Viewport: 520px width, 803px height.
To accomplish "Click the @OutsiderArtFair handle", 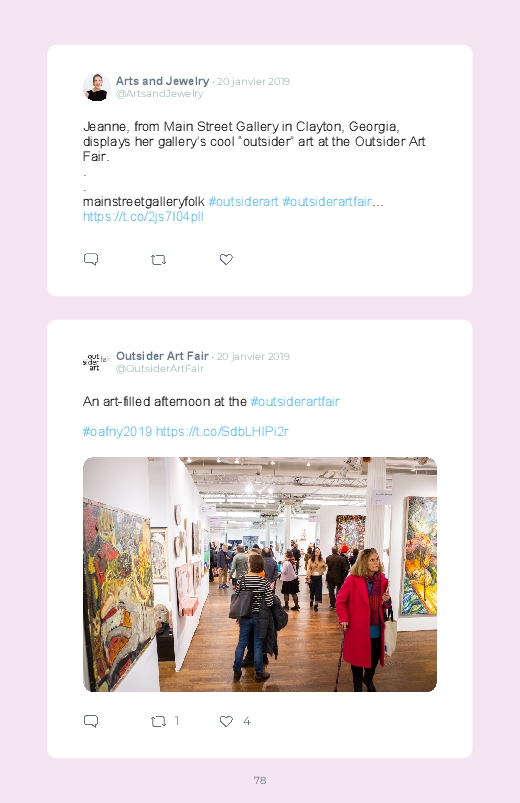I will 160,369.
